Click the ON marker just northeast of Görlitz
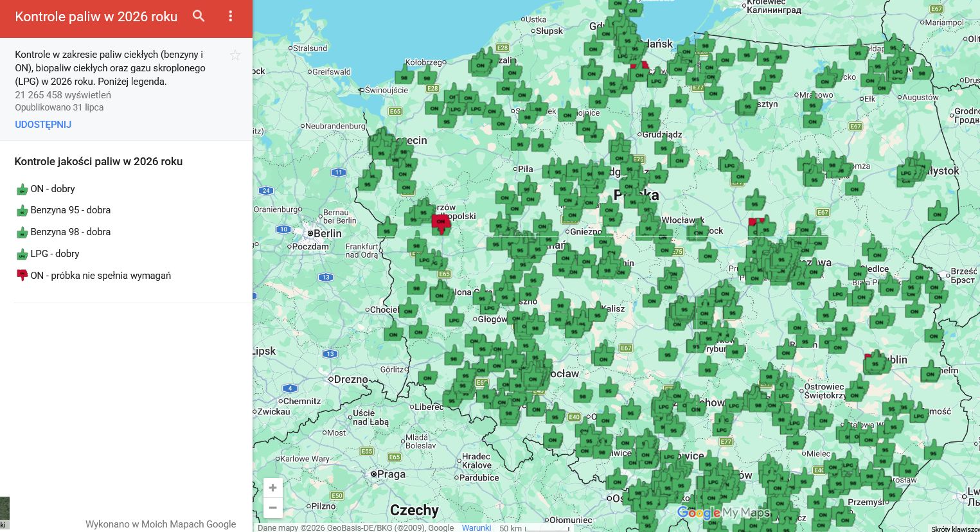 click(x=427, y=376)
